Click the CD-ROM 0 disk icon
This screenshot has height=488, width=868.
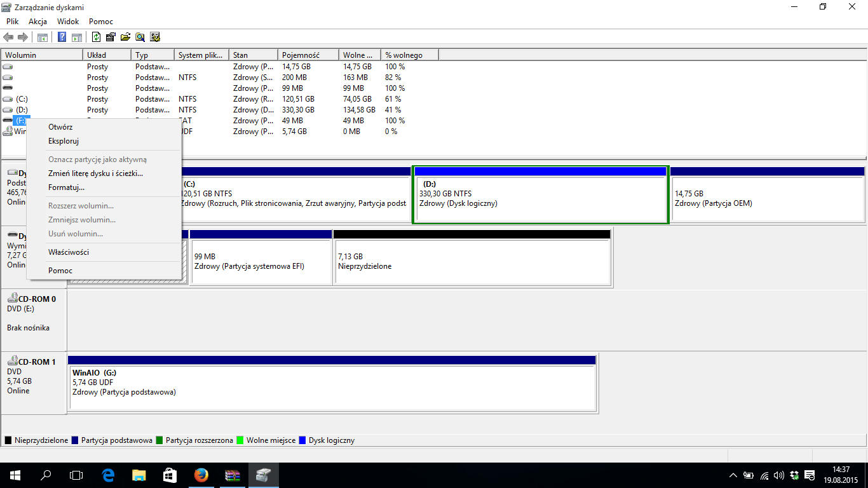tap(12, 299)
